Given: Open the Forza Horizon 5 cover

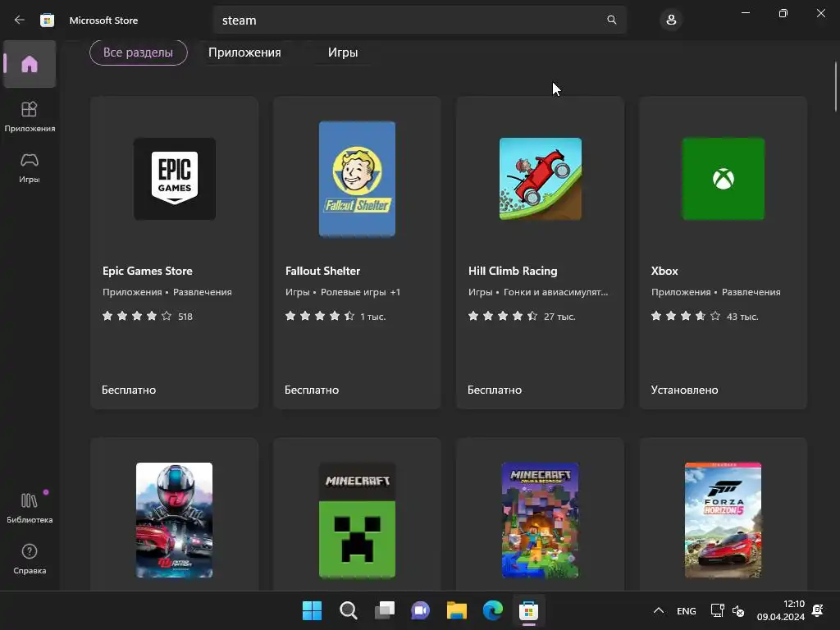Looking at the screenshot, I should pyautogui.click(x=724, y=520).
